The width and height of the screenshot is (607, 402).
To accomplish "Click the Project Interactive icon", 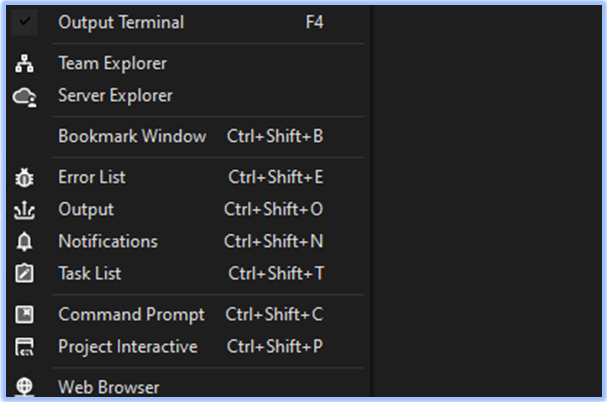I will [x=26, y=347].
